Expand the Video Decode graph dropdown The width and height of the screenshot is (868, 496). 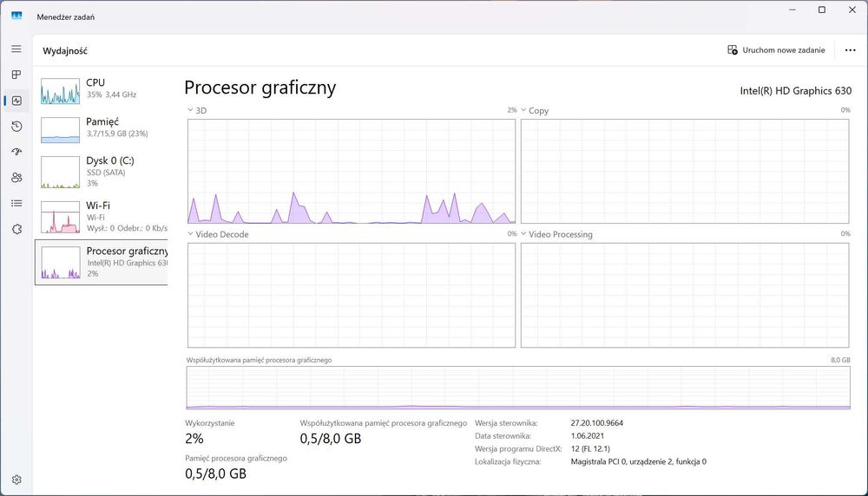[191, 234]
